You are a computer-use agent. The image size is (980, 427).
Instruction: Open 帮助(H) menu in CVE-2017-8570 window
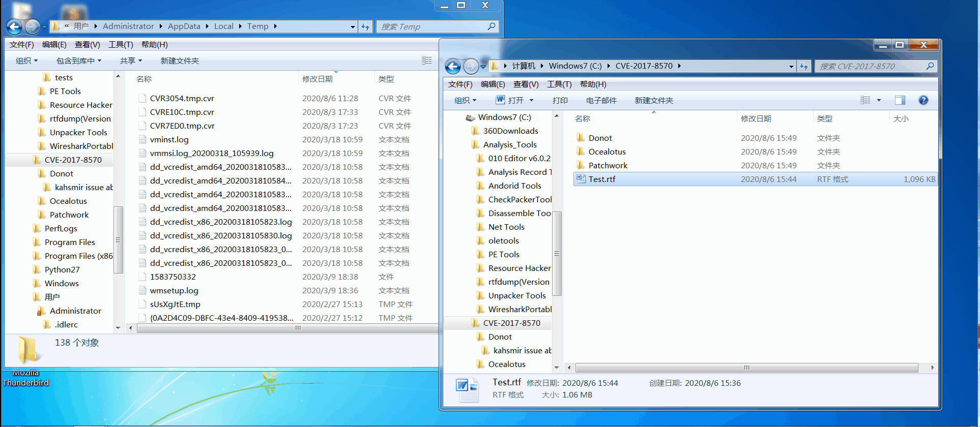click(x=593, y=84)
